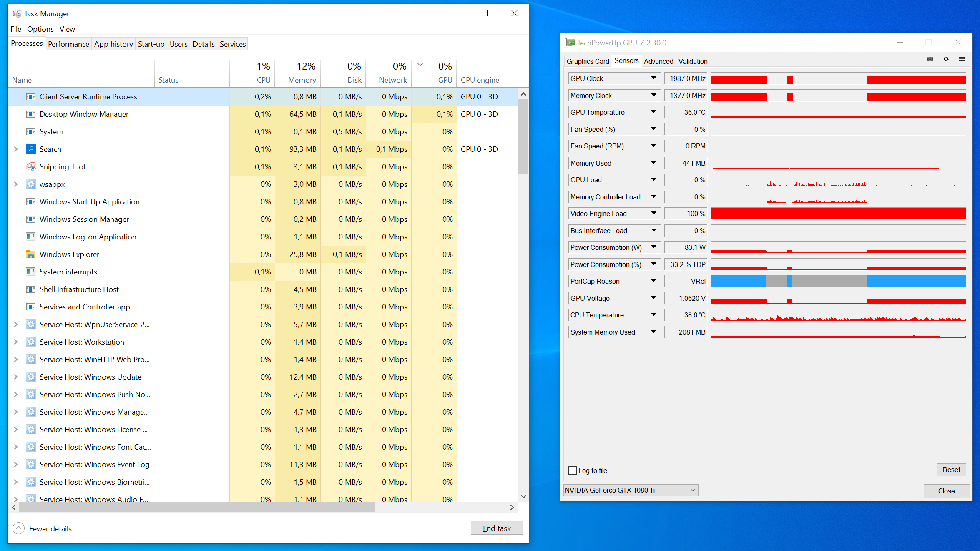The height and width of the screenshot is (551, 980).
Task: Open the NVIDIA GeForce GTX 1080 Ti selector
Action: click(630, 490)
